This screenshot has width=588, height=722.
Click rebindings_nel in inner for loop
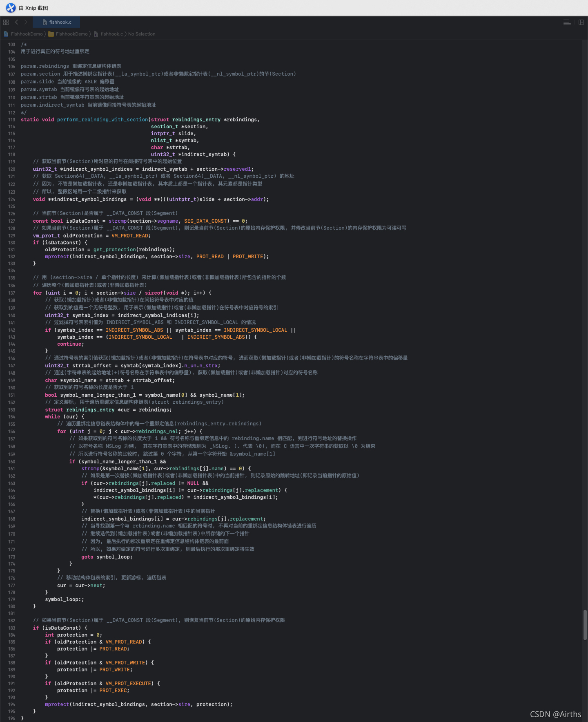157,431
